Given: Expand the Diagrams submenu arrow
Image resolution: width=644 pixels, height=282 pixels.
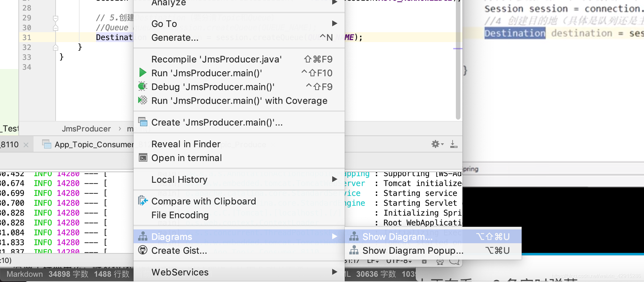Looking at the screenshot, I should point(334,236).
